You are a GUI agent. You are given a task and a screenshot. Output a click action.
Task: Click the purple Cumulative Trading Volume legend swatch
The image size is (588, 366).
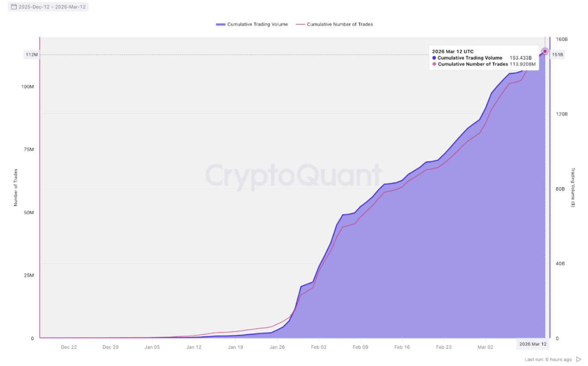pyautogui.click(x=220, y=24)
